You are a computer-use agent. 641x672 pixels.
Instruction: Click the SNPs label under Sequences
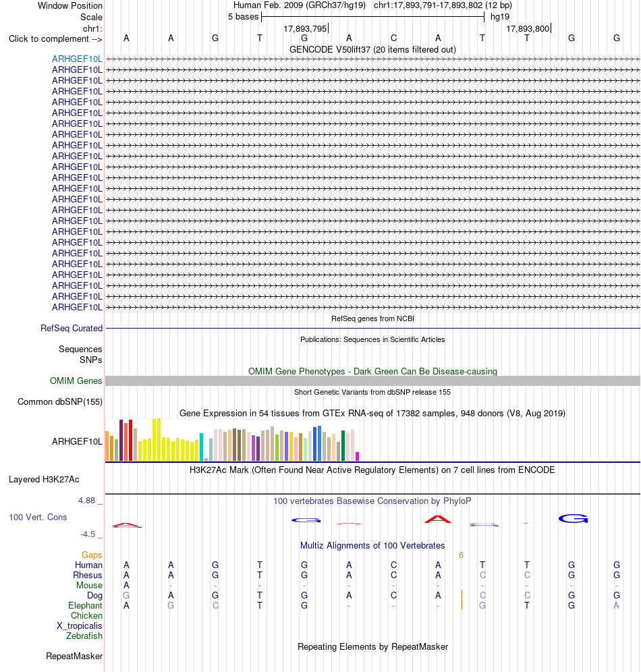pos(91,360)
